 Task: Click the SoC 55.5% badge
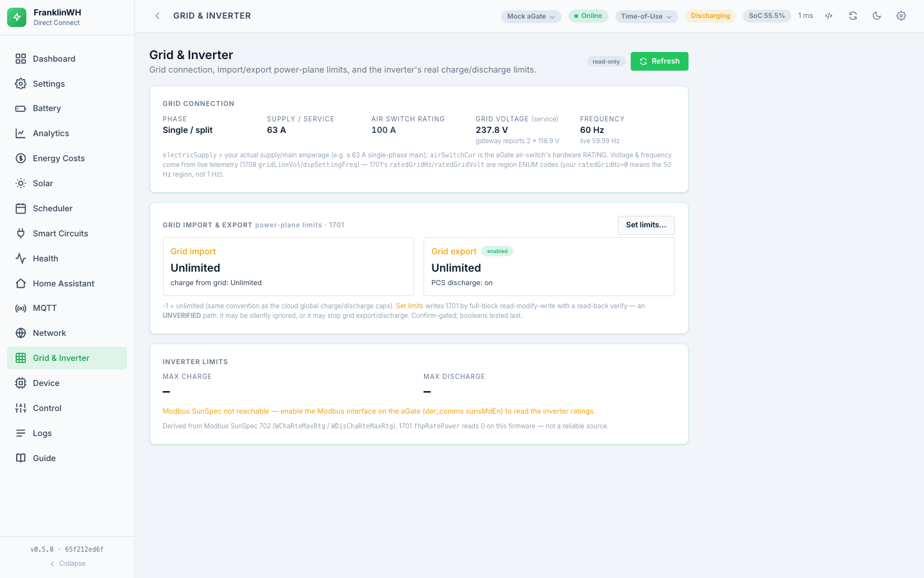click(767, 16)
